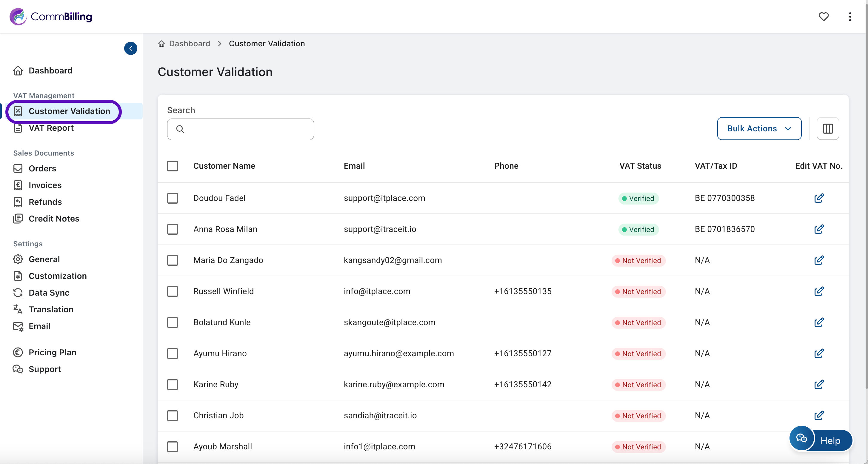Click the home icon in breadcrumb

pyautogui.click(x=162, y=44)
